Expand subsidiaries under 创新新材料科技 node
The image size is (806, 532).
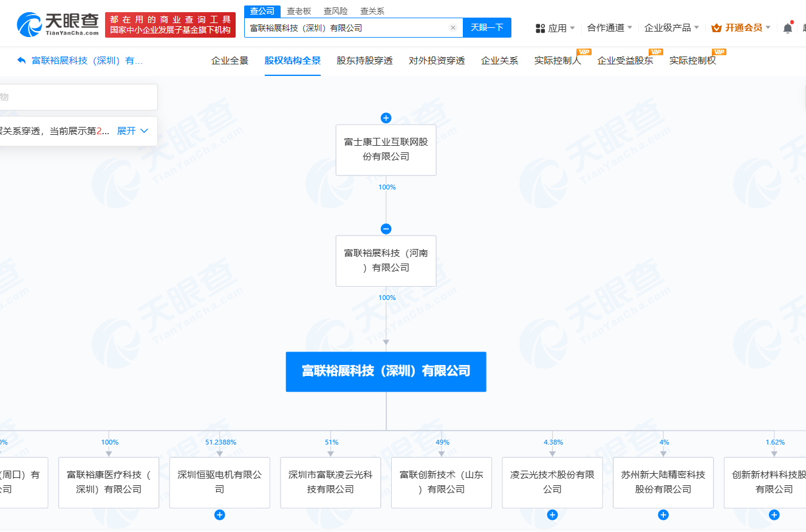774,515
